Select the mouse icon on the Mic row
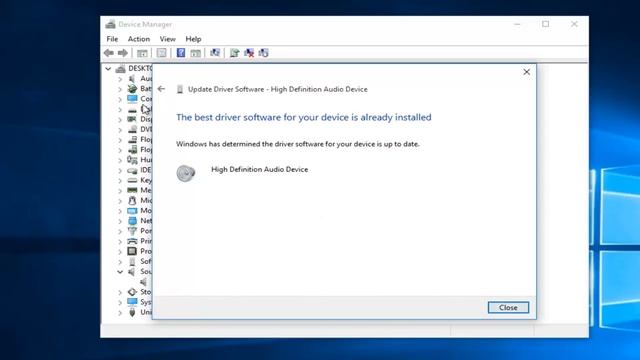640x360 pixels. 132,200
